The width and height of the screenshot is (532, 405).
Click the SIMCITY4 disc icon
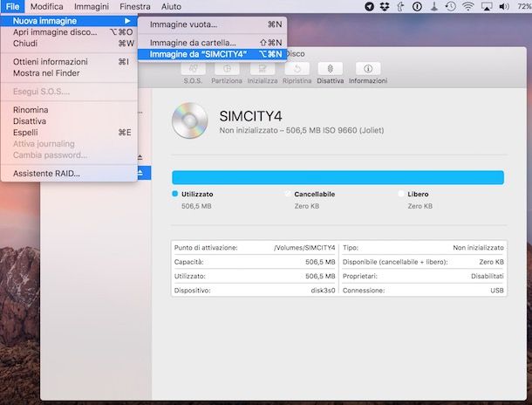[189, 120]
